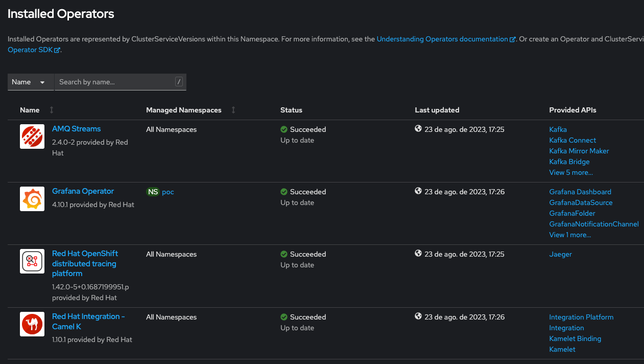Viewport: 644px width, 364px height.
Task: Click the Status column header
Action: tap(291, 110)
